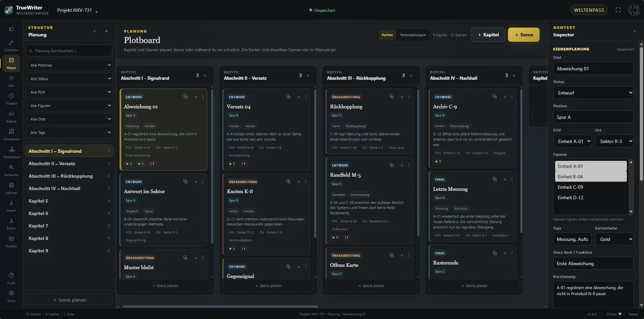
Task: Switch to the Verknüpfungen view
Action: (x=413, y=35)
